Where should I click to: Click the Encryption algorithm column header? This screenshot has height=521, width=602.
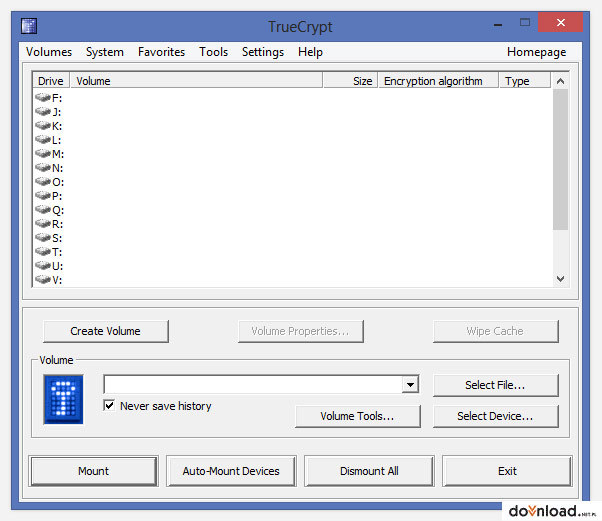[438, 81]
